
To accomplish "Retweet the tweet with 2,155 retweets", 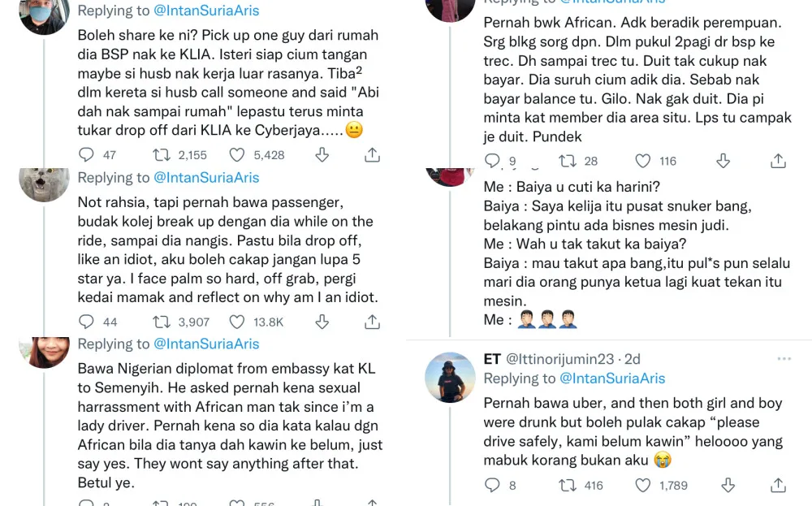I will (162, 154).
